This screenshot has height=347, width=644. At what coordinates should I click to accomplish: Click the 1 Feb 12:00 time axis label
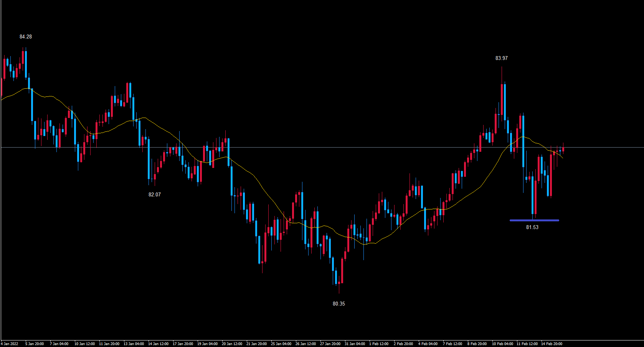coord(379,344)
